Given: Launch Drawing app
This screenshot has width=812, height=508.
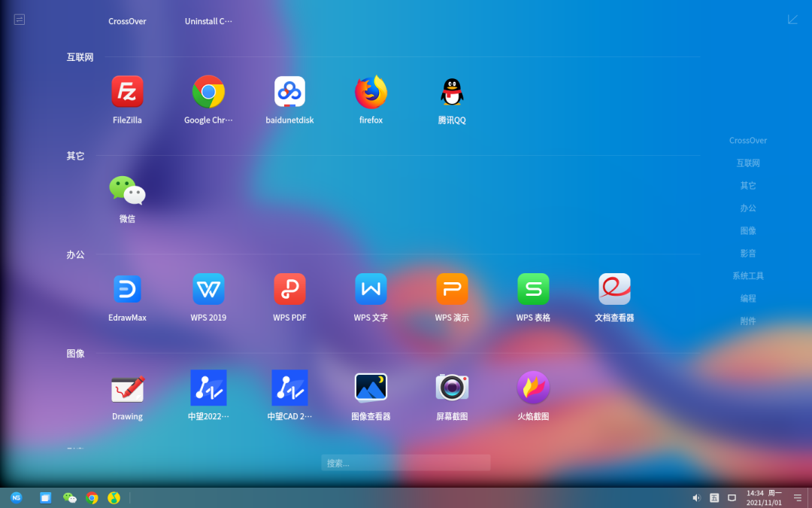Looking at the screenshot, I should click(127, 388).
